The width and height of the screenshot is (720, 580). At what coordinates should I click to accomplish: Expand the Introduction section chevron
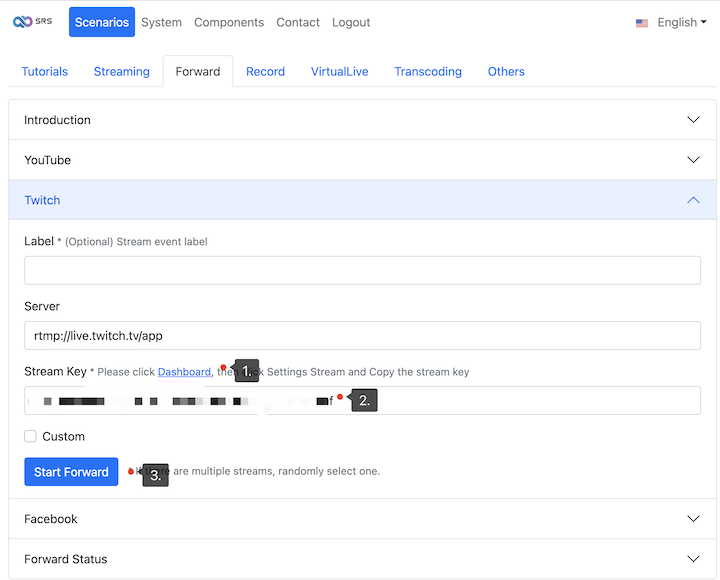point(693,119)
